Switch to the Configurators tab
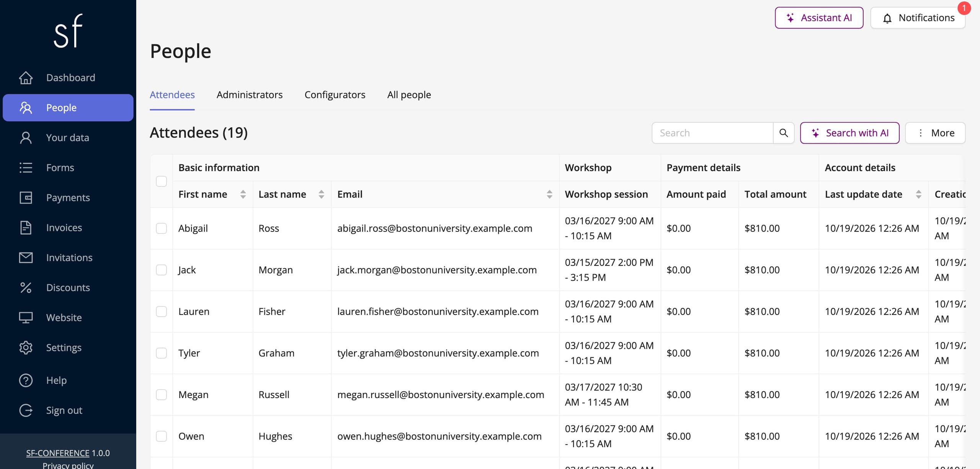This screenshot has height=469, width=980. pyautogui.click(x=335, y=95)
